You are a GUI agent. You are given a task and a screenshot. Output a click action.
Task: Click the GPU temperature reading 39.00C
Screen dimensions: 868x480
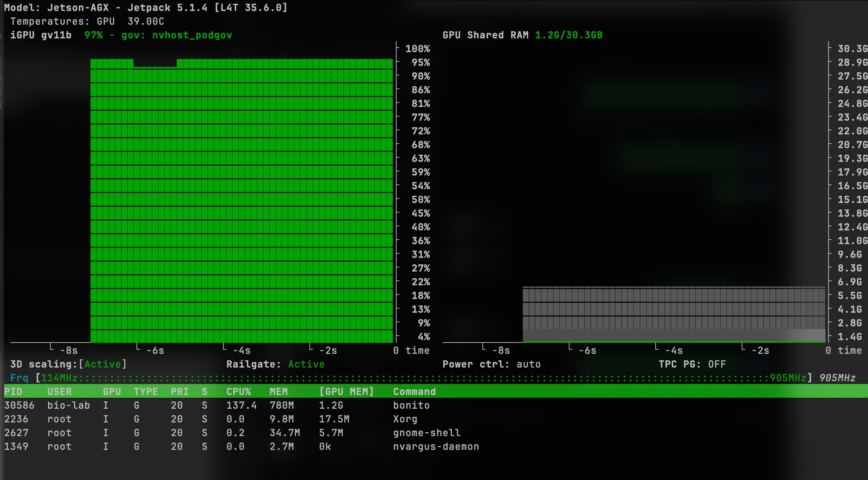[x=146, y=21]
